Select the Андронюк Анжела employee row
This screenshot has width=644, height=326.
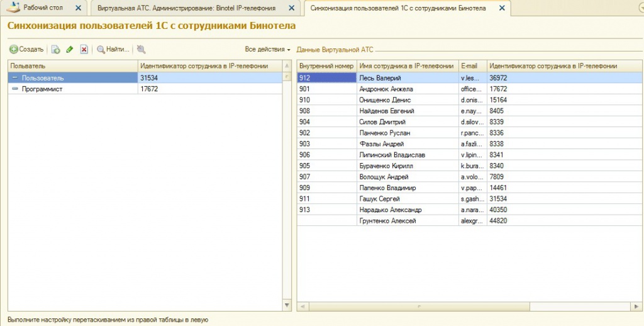pyautogui.click(x=469, y=89)
